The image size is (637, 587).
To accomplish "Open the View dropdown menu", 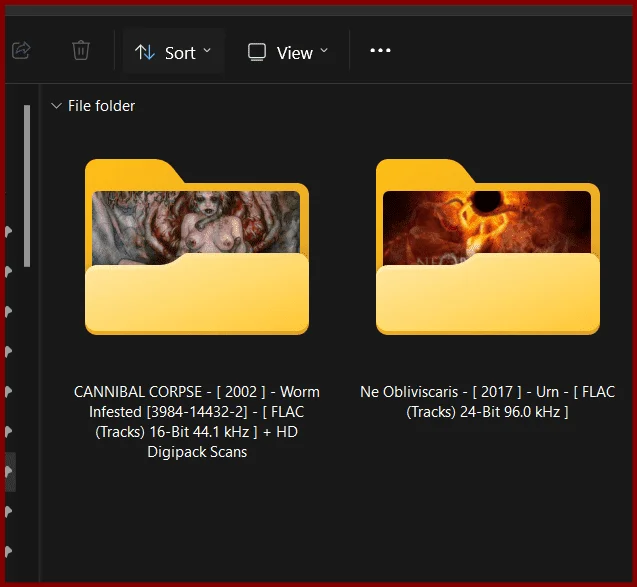I will 288,52.
